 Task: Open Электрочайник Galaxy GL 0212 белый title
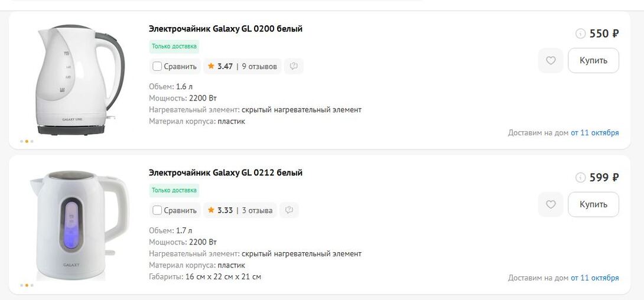coord(226,173)
